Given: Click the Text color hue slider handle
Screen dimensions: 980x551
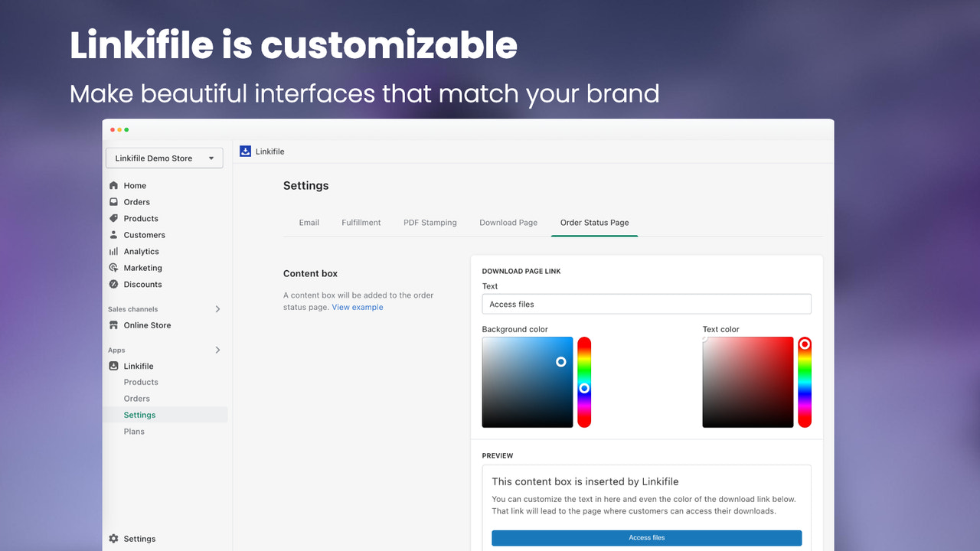Looking at the screenshot, I should pos(805,344).
